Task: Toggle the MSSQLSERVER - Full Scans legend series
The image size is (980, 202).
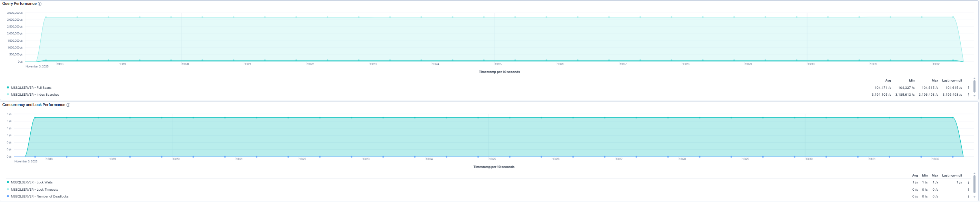Action: point(31,88)
